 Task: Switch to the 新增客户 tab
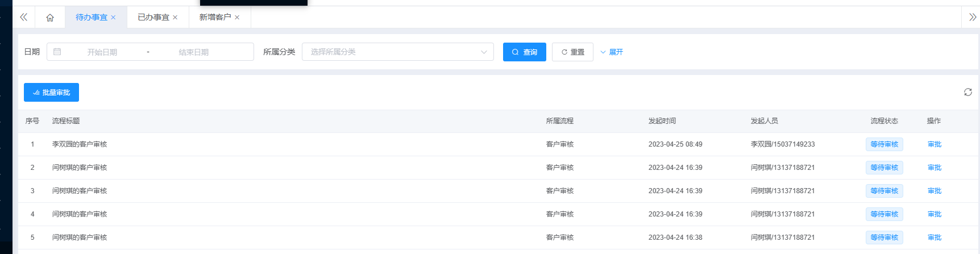pyautogui.click(x=215, y=18)
